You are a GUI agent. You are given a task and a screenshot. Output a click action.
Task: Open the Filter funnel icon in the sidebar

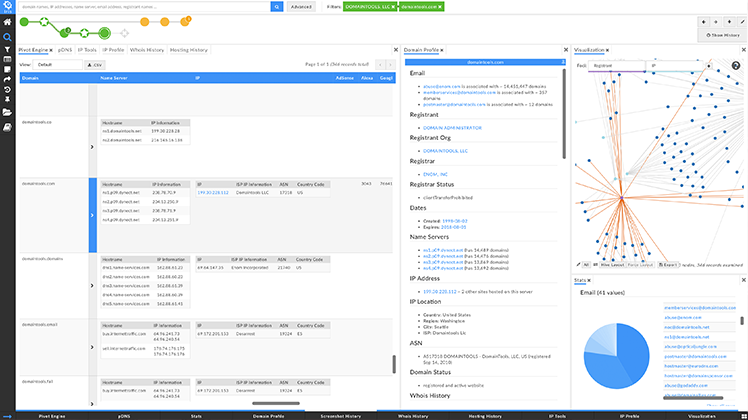7,49
